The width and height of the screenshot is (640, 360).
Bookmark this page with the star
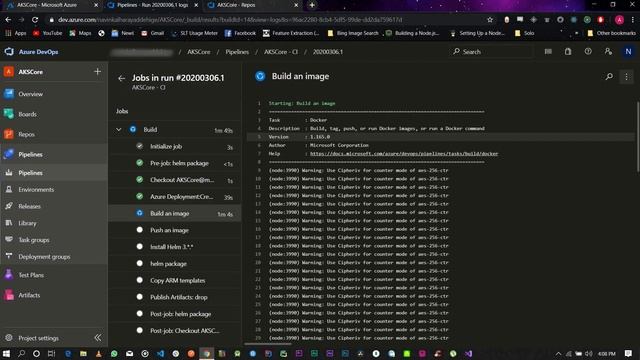click(490, 20)
